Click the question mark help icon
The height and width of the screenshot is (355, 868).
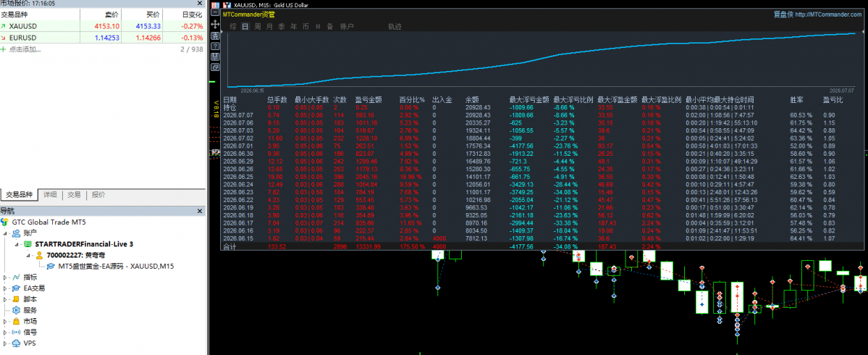point(215,46)
